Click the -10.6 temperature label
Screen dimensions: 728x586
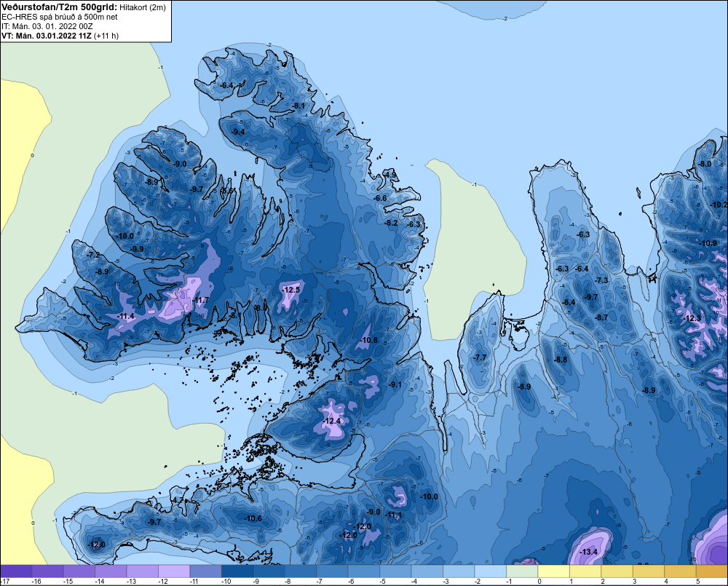(x=253, y=519)
